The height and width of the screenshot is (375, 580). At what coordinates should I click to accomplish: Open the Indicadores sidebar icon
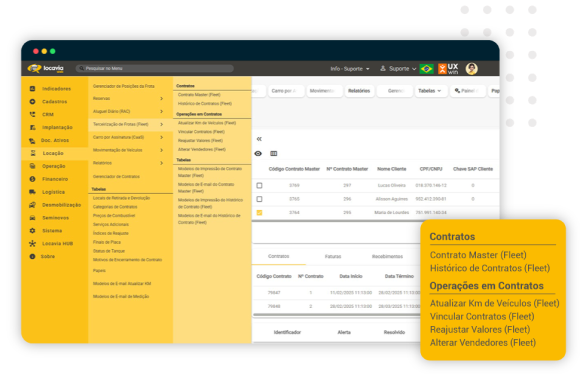click(33, 89)
